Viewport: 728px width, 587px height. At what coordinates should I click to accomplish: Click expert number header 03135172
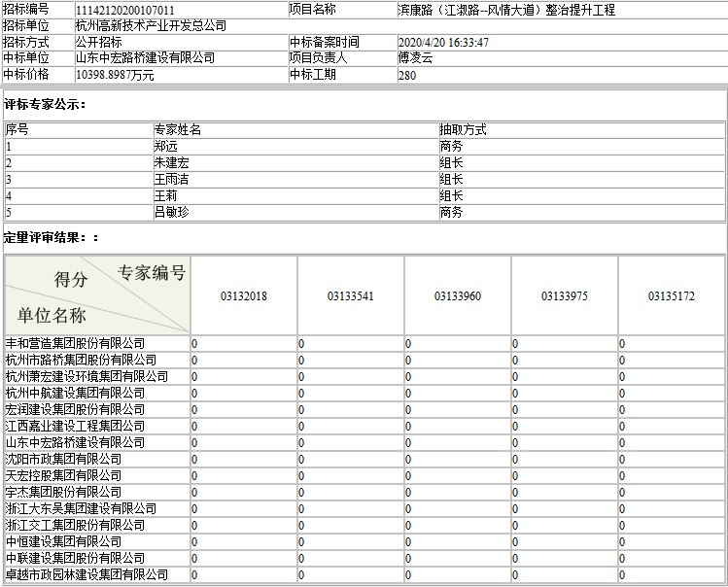pos(672,295)
